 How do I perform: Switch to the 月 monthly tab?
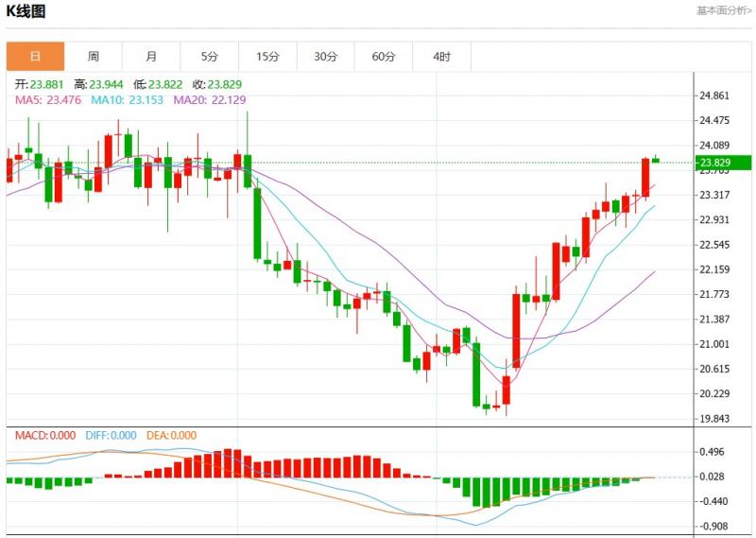pos(151,57)
